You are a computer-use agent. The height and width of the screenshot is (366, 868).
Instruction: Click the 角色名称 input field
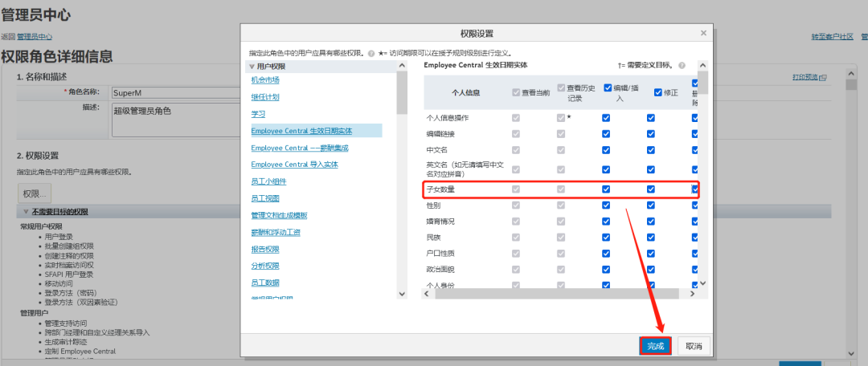click(x=175, y=92)
